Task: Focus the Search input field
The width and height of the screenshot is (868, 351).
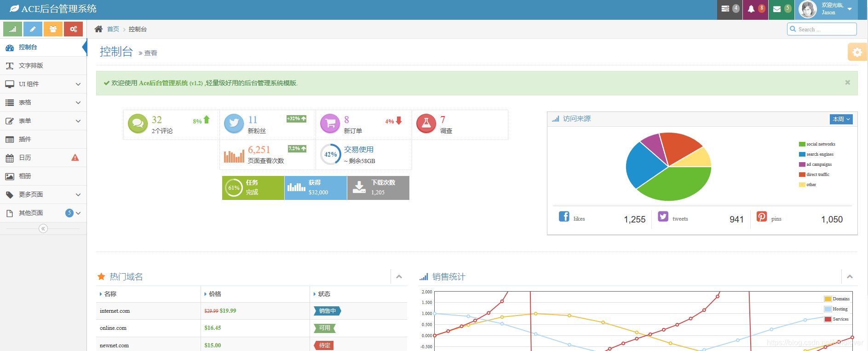Action: pyautogui.click(x=822, y=29)
